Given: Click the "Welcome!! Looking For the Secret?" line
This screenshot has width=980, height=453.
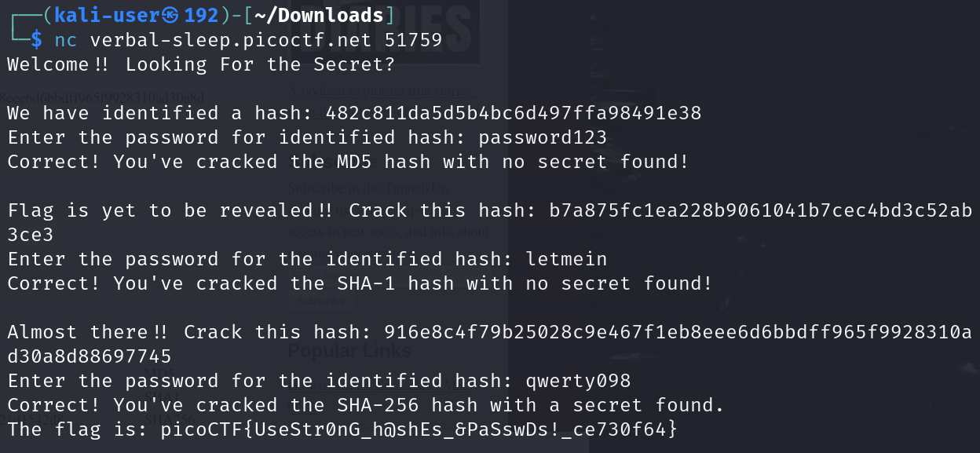Looking at the screenshot, I should (x=201, y=64).
